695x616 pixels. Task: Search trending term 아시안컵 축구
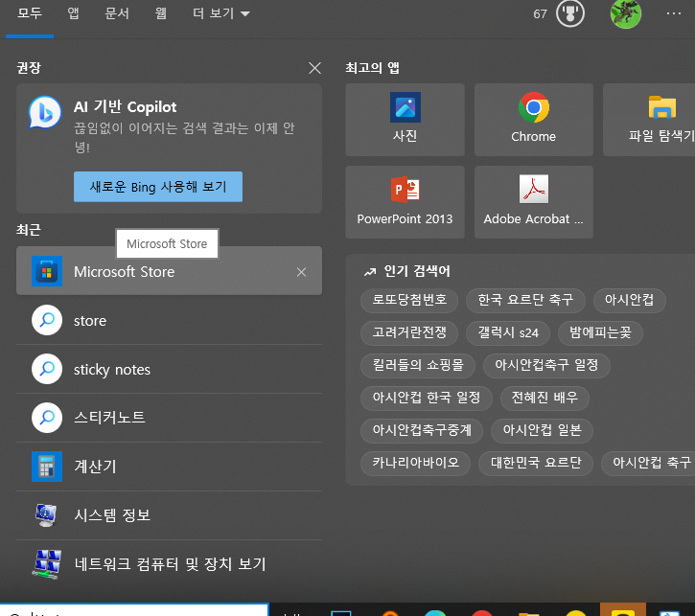coord(648,464)
